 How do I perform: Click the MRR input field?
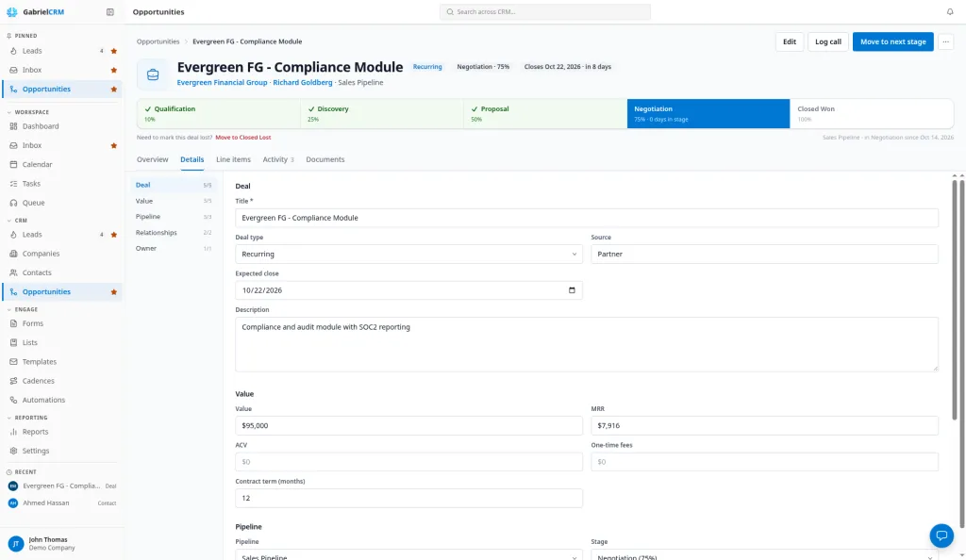coord(764,425)
